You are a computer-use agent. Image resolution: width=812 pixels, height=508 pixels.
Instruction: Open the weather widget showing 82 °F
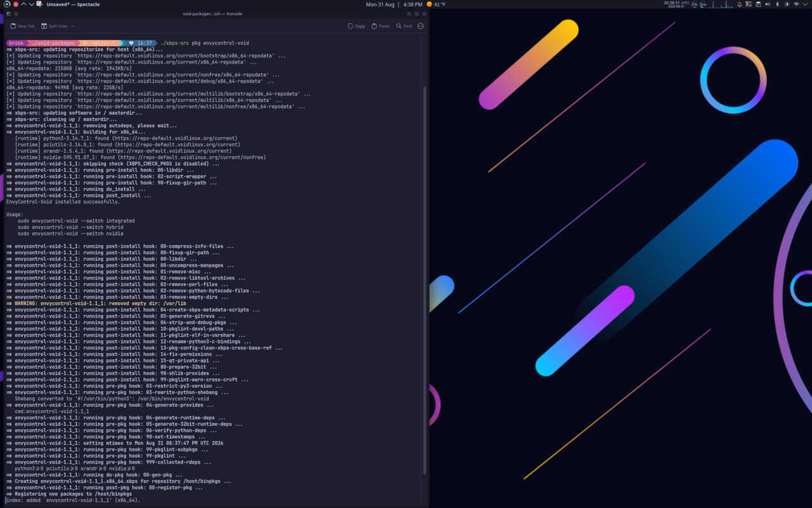coord(436,4)
